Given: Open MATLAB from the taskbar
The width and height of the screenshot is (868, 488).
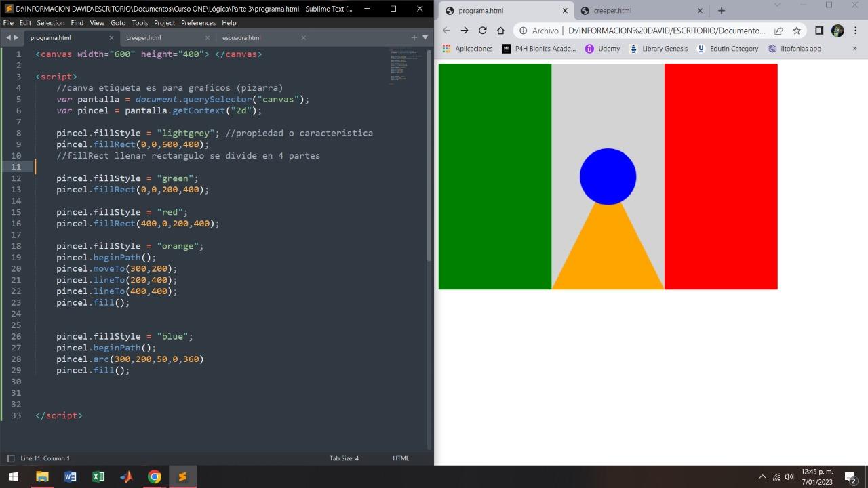Looking at the screenshot, I should [126, 476].
